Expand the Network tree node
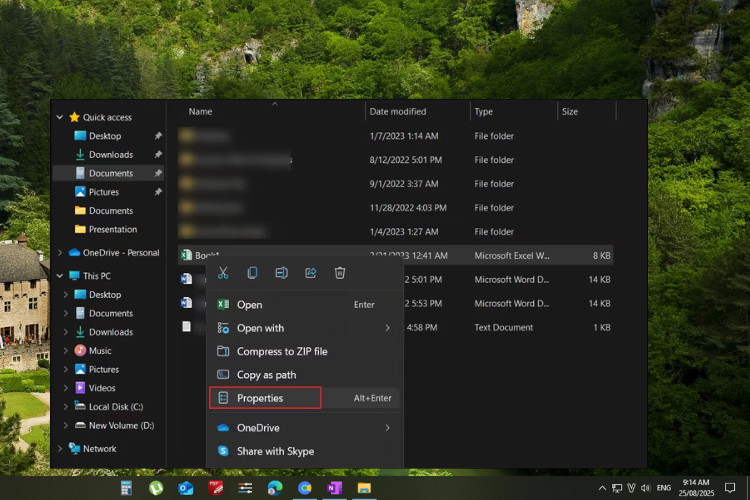This screenshot has height=500, width=750. coord(60,449)
